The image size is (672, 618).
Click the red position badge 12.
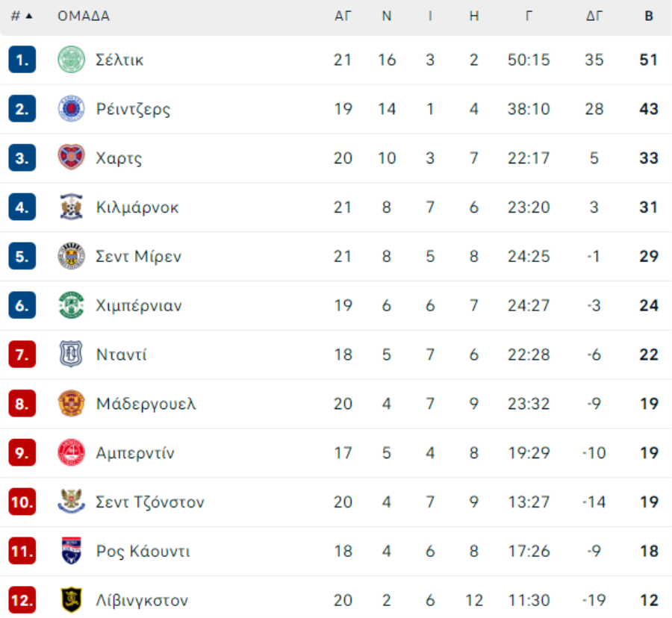(x=22, y=600)
